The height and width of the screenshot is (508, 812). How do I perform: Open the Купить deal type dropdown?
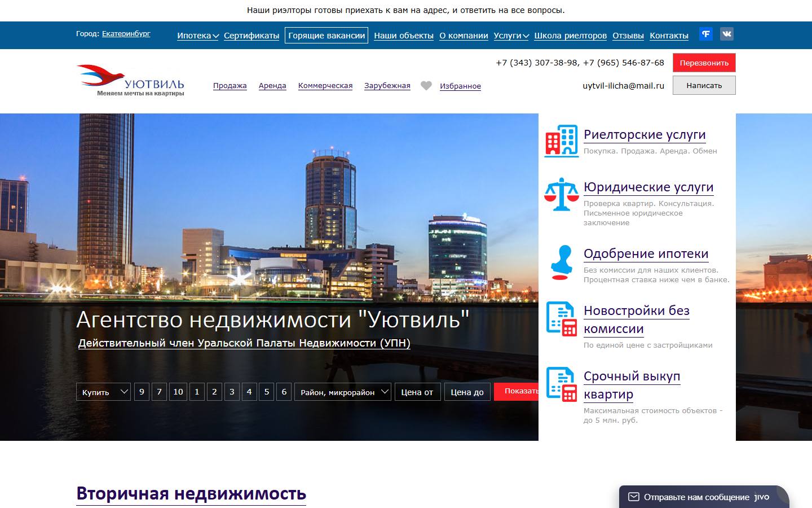coord(104,392)
